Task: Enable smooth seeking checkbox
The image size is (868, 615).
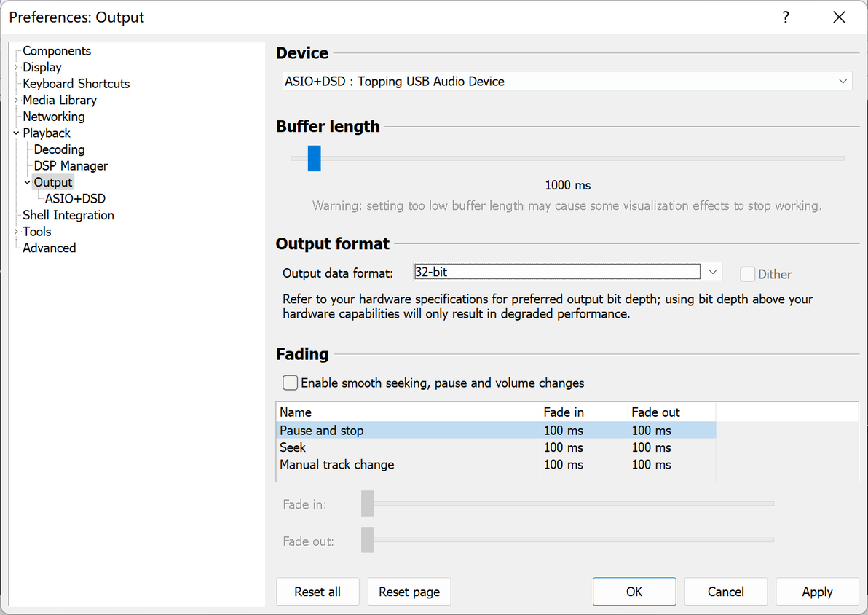Action: 291,383
